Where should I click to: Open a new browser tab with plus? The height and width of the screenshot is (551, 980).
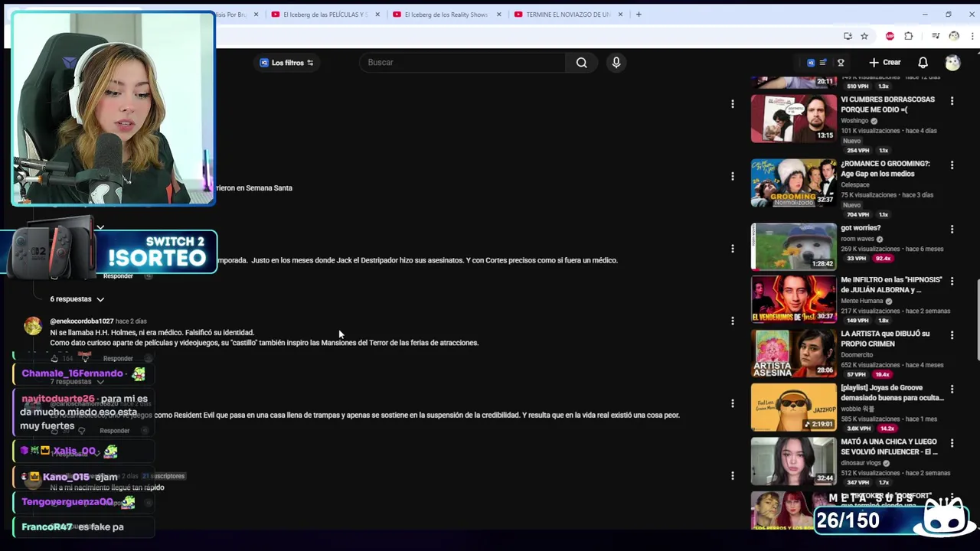(x=639, y=14)
